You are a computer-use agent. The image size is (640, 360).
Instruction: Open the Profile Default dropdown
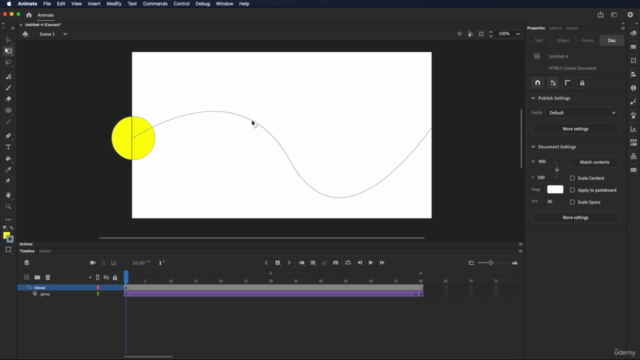point(582,113)
